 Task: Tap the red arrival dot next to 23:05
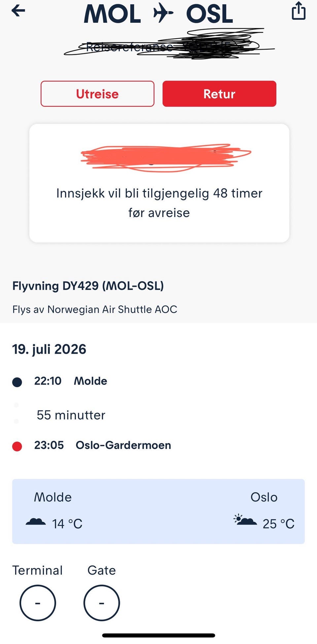tap(17, 446)
